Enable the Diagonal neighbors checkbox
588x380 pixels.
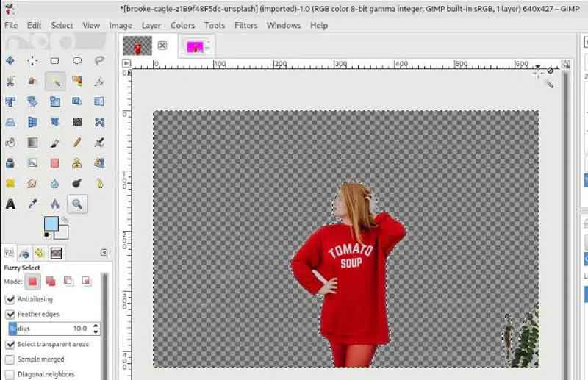click(10, 374)
